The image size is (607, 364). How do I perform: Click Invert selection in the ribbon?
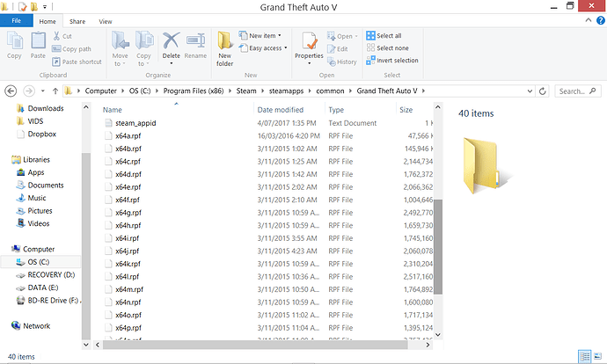392,61
